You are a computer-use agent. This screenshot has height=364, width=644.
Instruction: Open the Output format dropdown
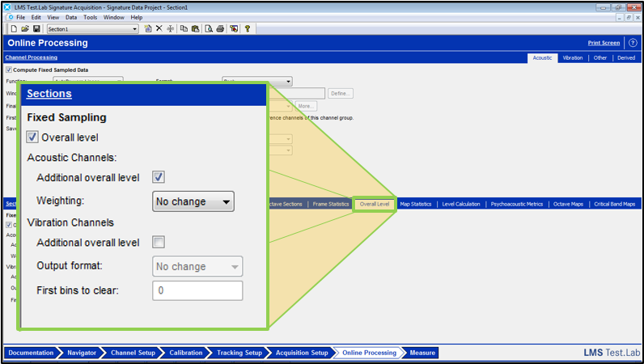pos(197,266)
